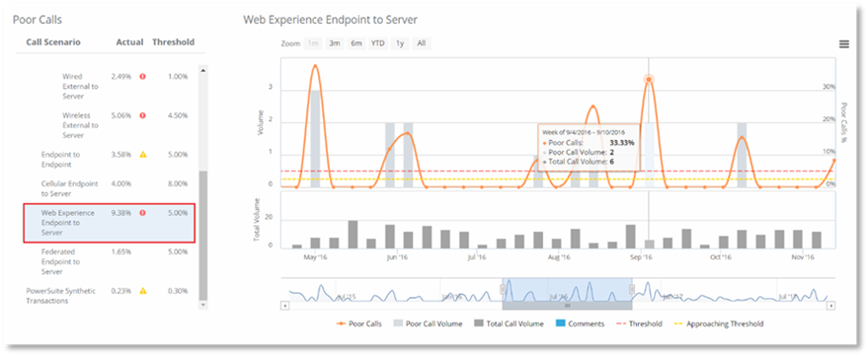
Task: Click yellow warning icon beside 3.58%
Action: (x=142, y=154)
